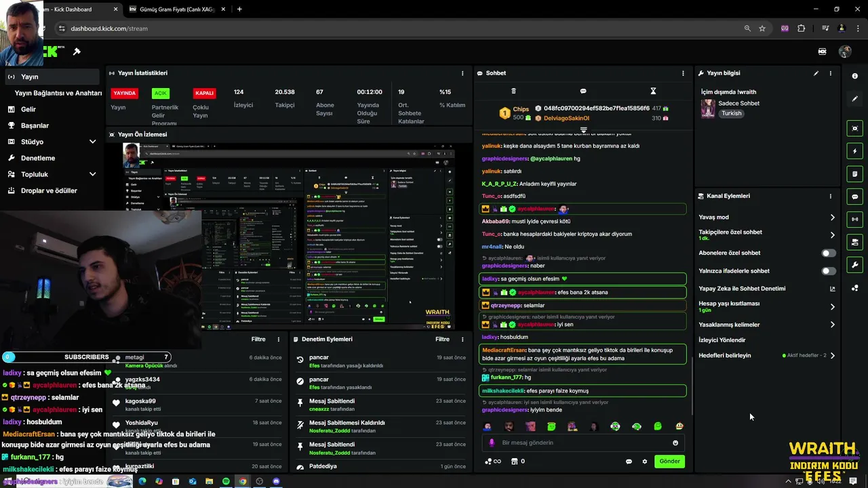Image resolution: width=868 pixels, height=488 pixels.
Task: Click the speech bubble icon in chat toolbar
Action: point(583,91)
